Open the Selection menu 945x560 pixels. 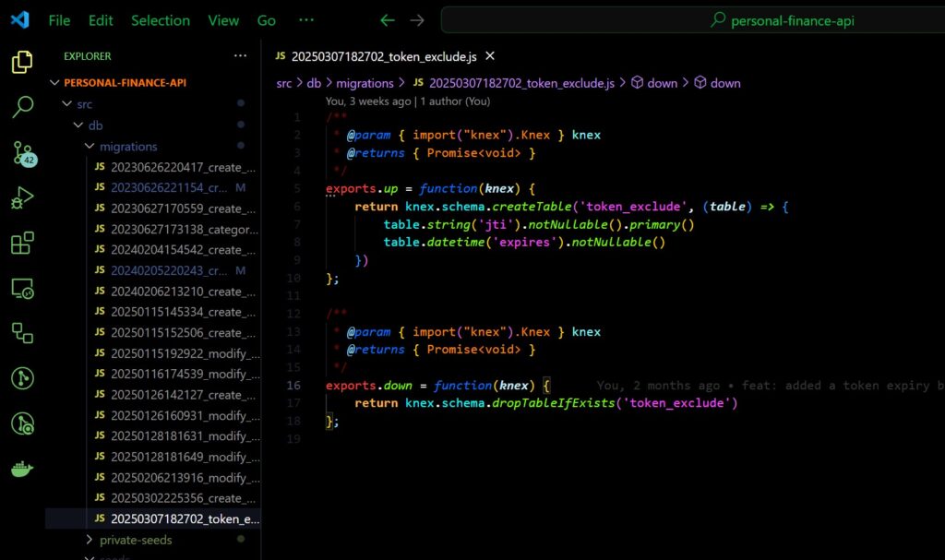pyautogui.click(x=161, y=20)
